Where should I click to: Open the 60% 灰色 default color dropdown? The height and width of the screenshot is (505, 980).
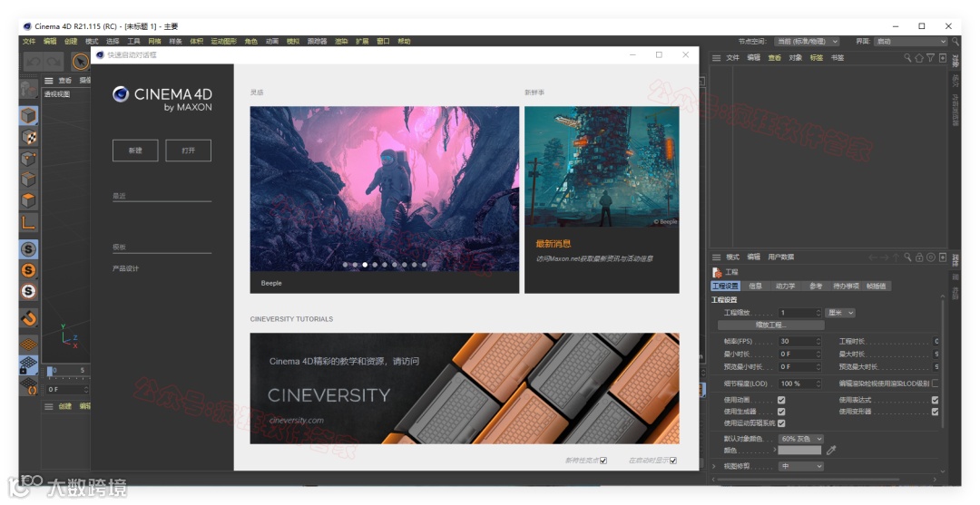pyautogui.click(x=801, y=439)
